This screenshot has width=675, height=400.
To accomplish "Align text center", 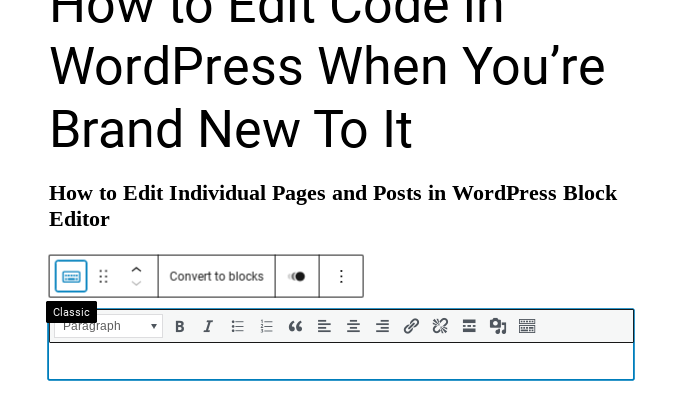I will tap(353, 326).
